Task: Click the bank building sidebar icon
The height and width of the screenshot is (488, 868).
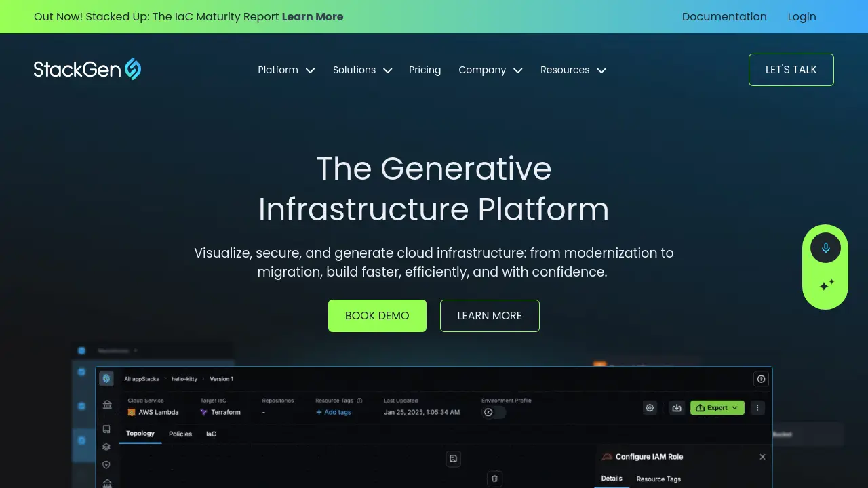Action: pos(106,405)
